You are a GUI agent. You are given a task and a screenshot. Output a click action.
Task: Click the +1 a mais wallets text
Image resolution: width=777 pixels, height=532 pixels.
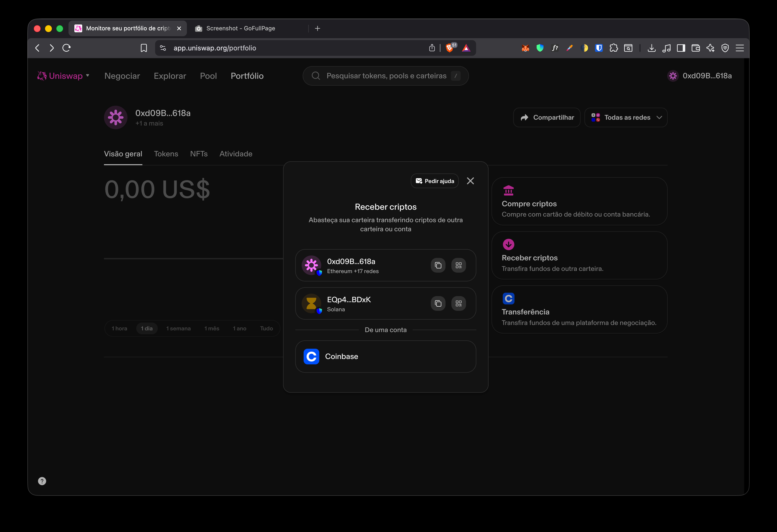[x=149, y=123]
